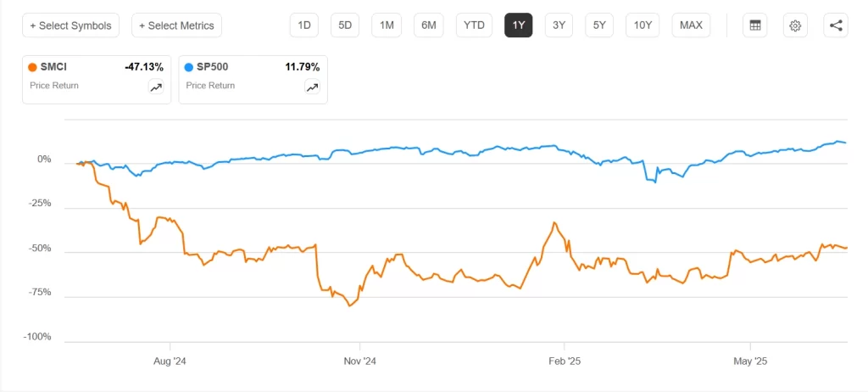Open the table view icon
Viewport: 868px width, 392px height.
coord(754,25)
